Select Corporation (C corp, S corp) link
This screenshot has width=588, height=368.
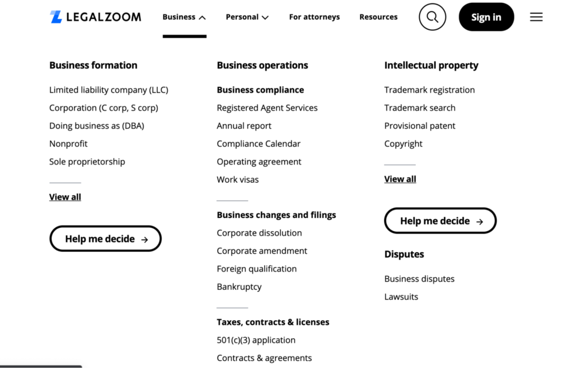tap(103, 108)
